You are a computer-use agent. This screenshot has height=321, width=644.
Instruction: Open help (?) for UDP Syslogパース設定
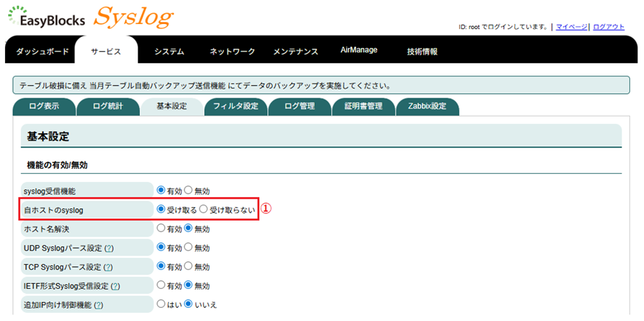point(109,248)
